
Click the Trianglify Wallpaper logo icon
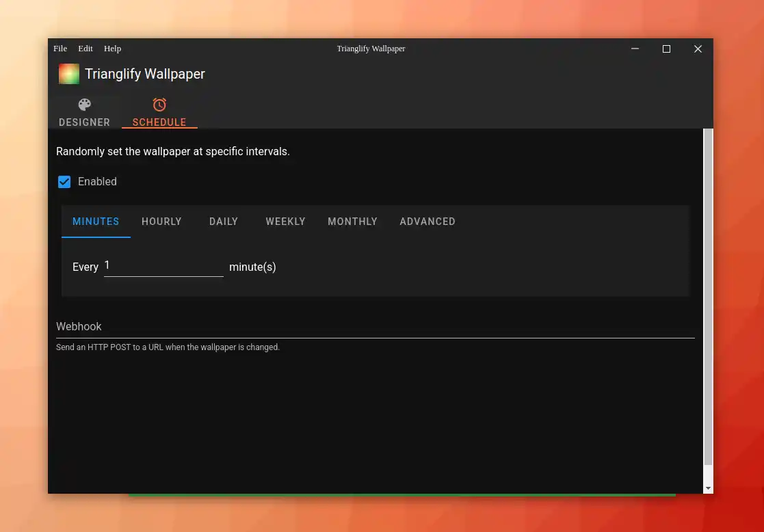click(68, 74)
